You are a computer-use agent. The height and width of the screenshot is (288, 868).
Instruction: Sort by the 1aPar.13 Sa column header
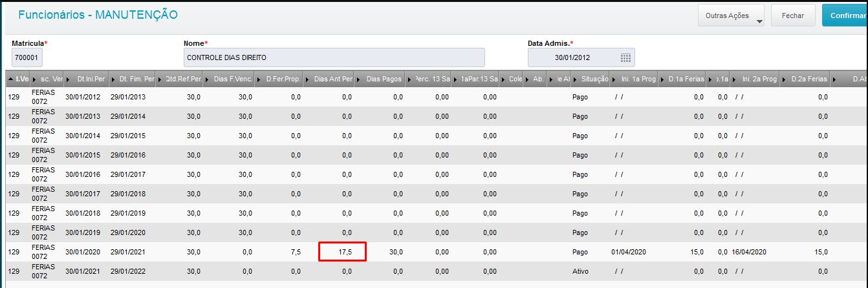pos(476,79)
